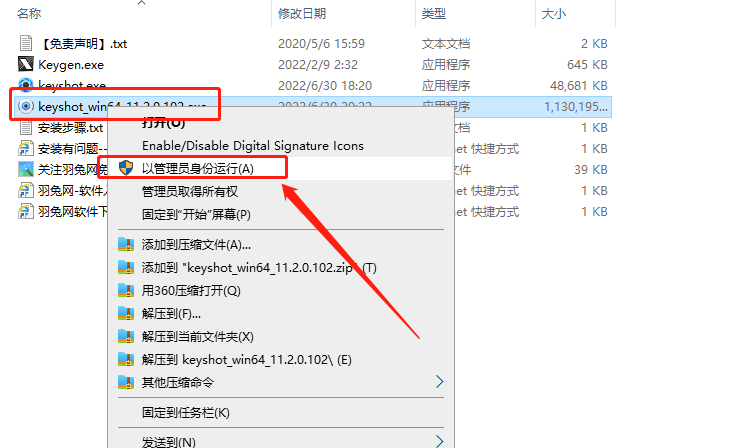Image resolution: width=738 pixels, height=448 pixels.
Task: Click the date 2020/5/6 15:59
Action: coord(321,44)
